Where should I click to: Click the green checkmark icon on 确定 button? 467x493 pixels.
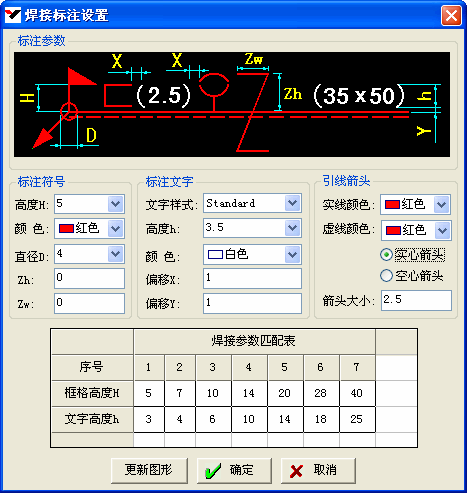tap(213, 471)
